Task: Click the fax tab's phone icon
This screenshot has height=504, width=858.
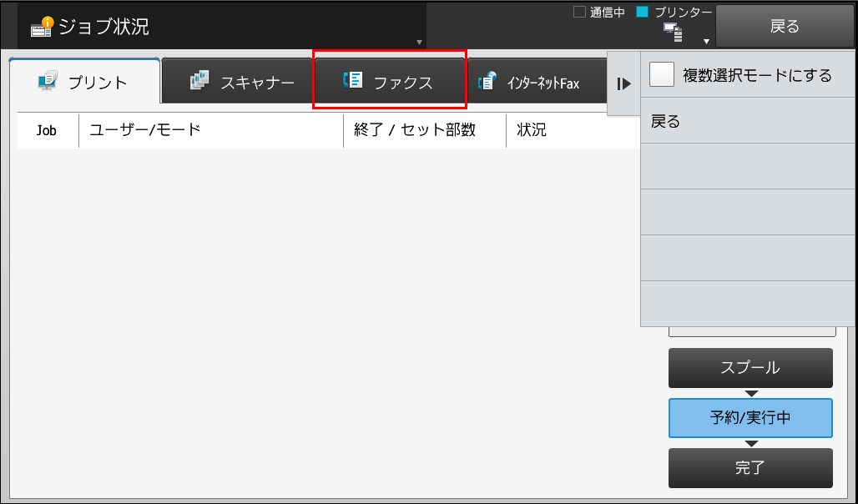Action: pyautogui.click(x=352, y=80)
